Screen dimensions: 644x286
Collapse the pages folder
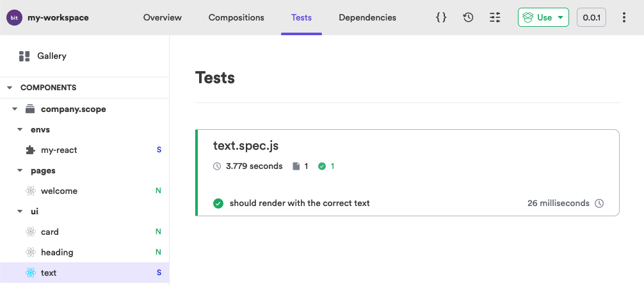tap(20, 171)
